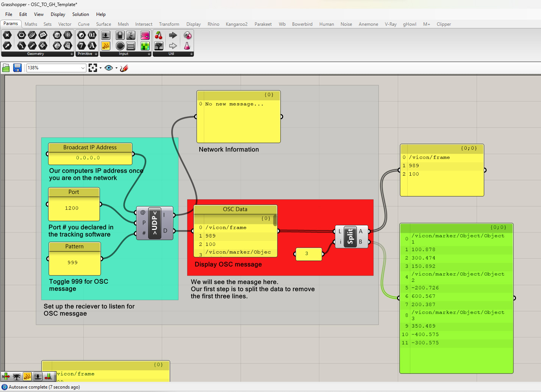Switch to the Maths tab
541x392 pixels.
tap(31, 24)
